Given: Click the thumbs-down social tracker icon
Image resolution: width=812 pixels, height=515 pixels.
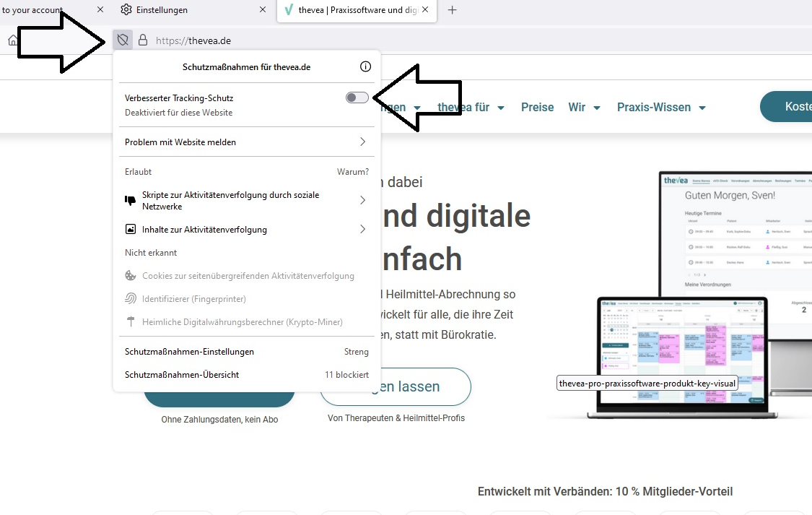Looking at the screenshot, I should click(131, 201).
